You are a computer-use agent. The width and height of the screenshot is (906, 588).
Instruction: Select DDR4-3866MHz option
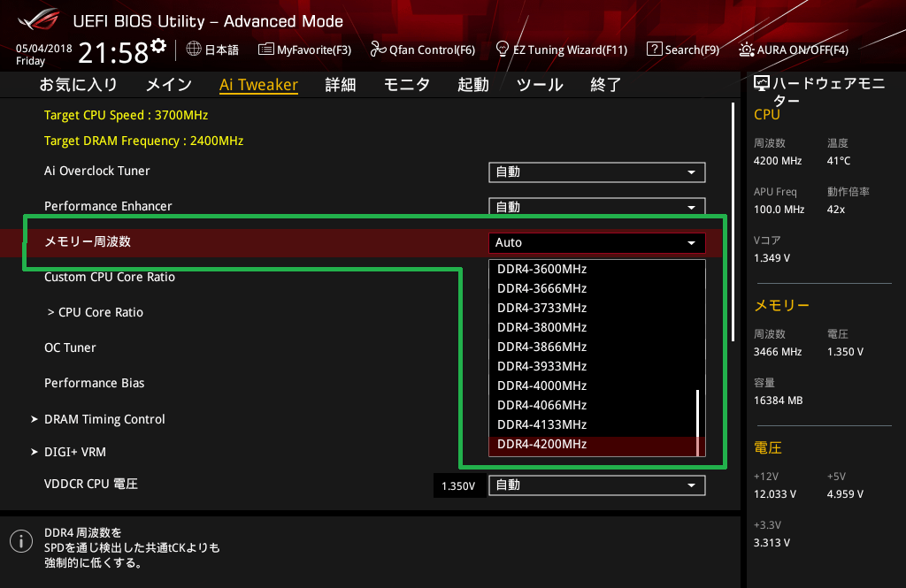(593, 347)
